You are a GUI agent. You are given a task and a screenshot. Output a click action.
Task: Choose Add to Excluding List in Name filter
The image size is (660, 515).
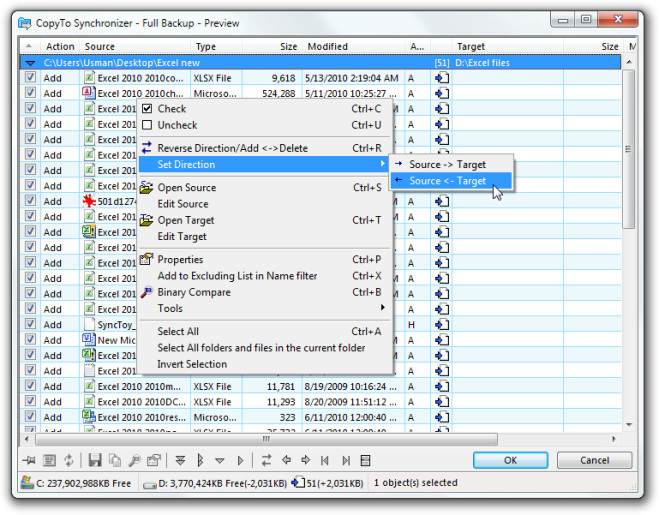(264, 276)
